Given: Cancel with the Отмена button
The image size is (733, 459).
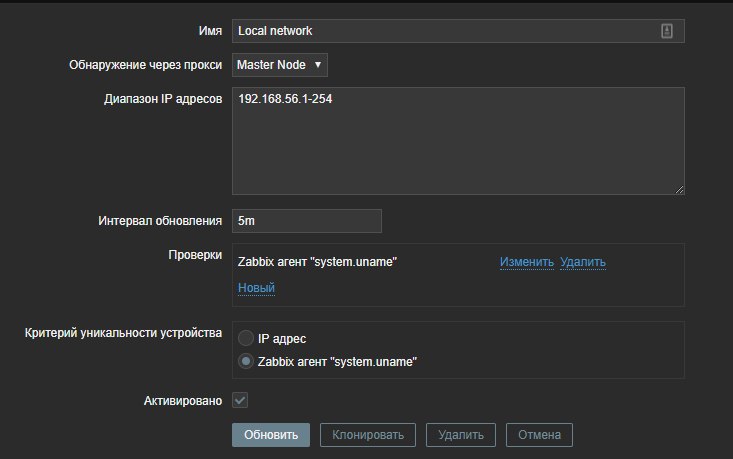Looking at the screenshot, I should pyautogui.click(x=540, y=435).
